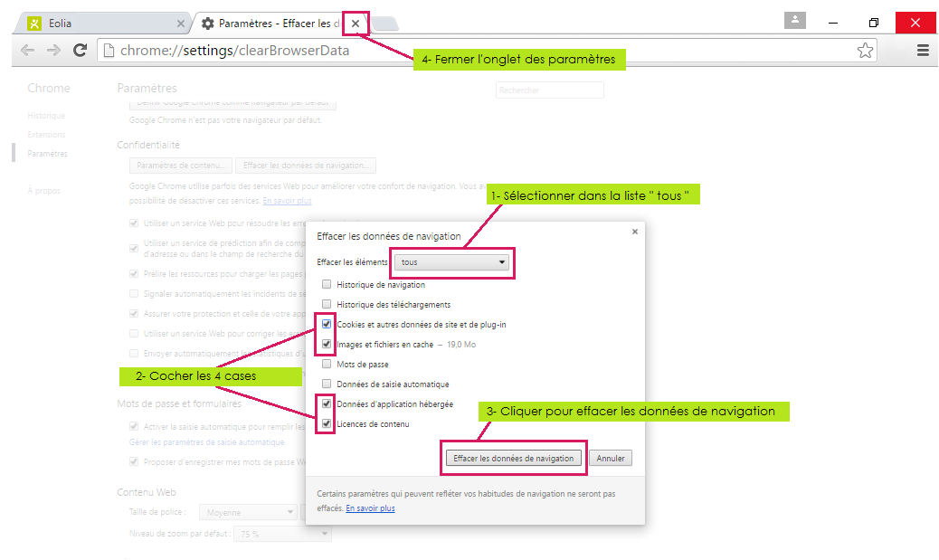Close the clear data dialog with X
This screenshot has height=560, width=939.
click(634, 232)
